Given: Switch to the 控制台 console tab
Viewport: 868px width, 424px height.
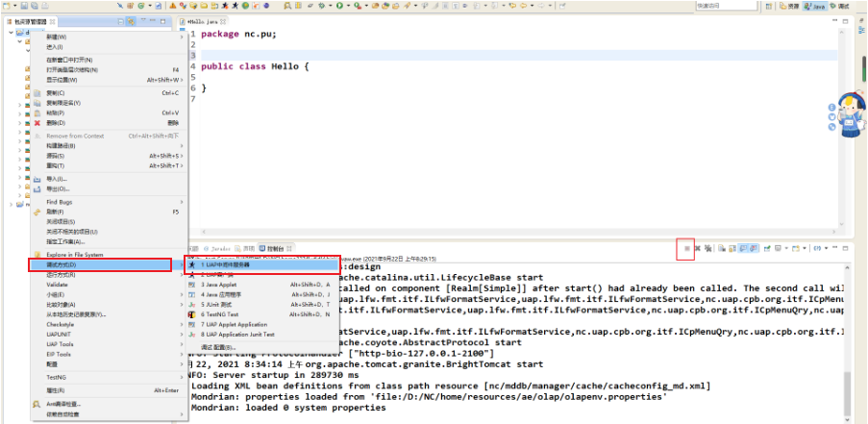Looking at the screenshot, I should coord(275,248).
